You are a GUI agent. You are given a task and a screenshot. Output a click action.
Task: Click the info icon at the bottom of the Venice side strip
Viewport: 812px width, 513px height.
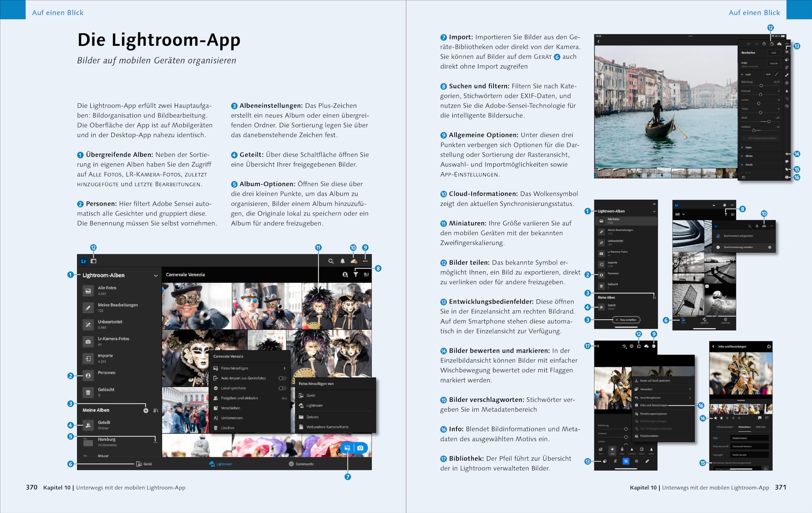787,177
